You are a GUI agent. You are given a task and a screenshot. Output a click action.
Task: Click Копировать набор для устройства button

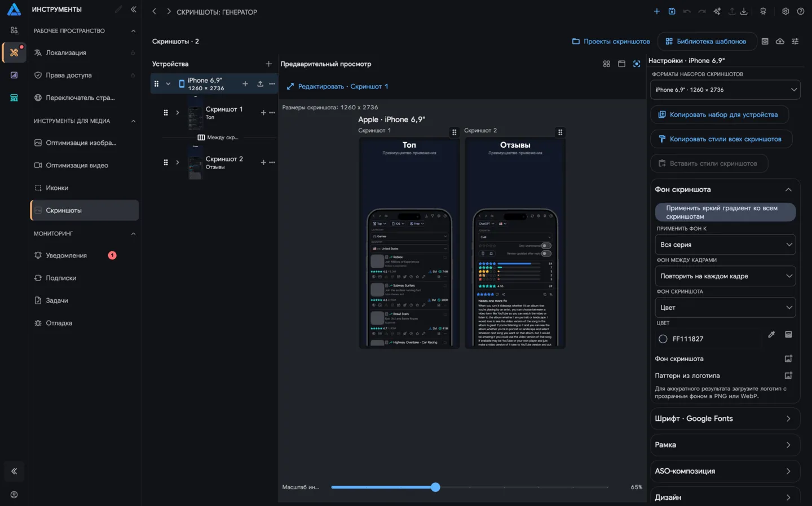720,114
